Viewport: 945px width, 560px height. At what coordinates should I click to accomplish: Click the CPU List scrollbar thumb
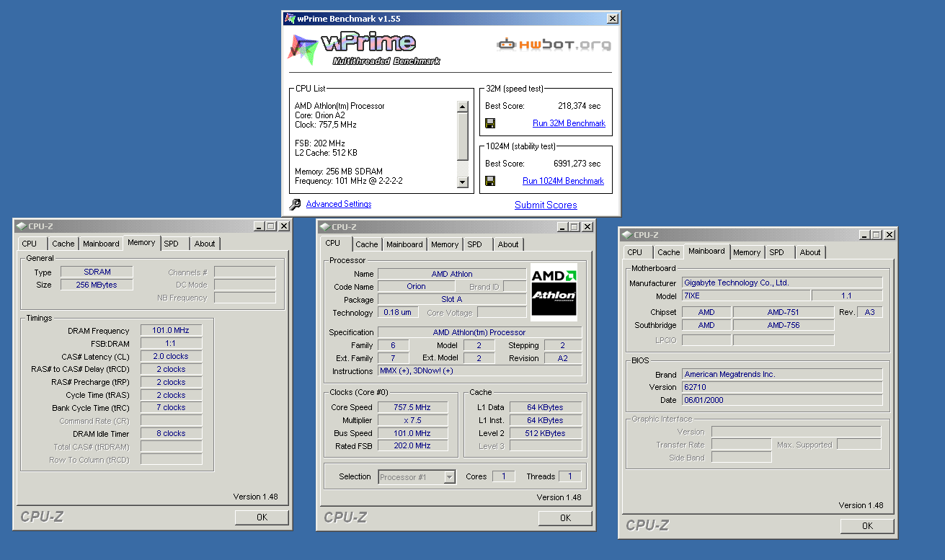tap(463, 137)
